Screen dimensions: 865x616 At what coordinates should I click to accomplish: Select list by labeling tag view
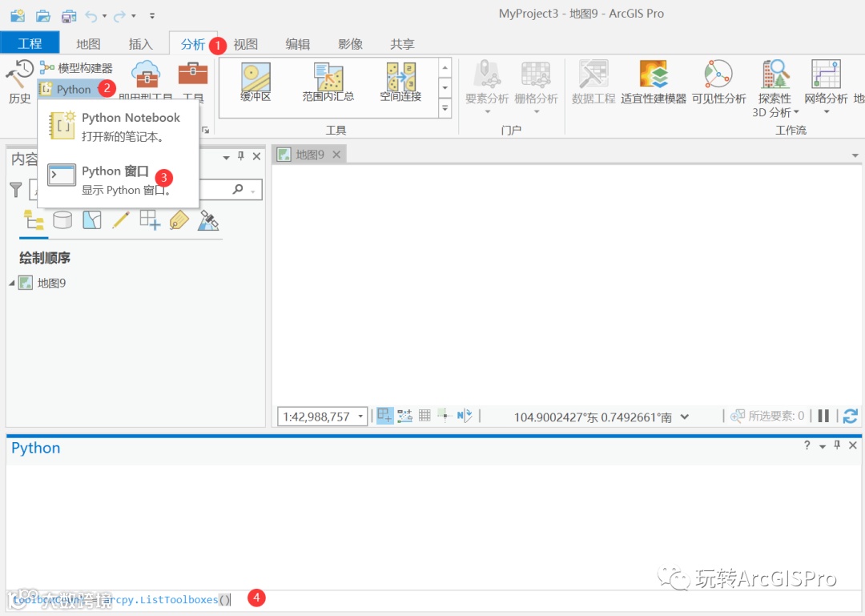click(179, 220)
